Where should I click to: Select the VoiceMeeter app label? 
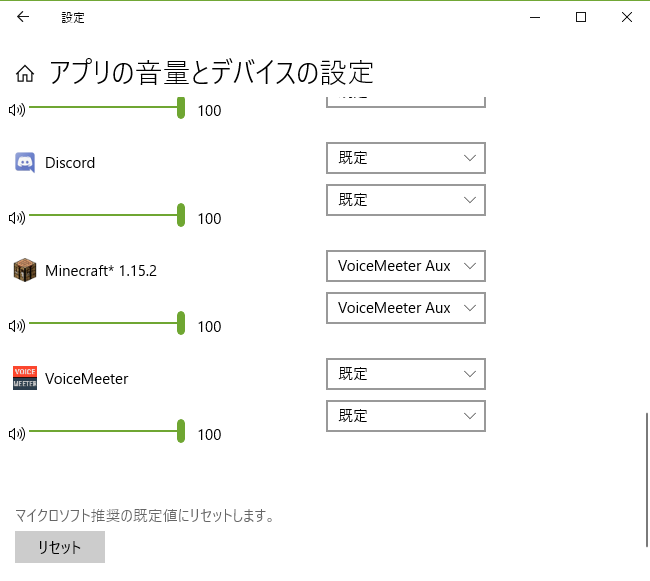click(87, 379)
